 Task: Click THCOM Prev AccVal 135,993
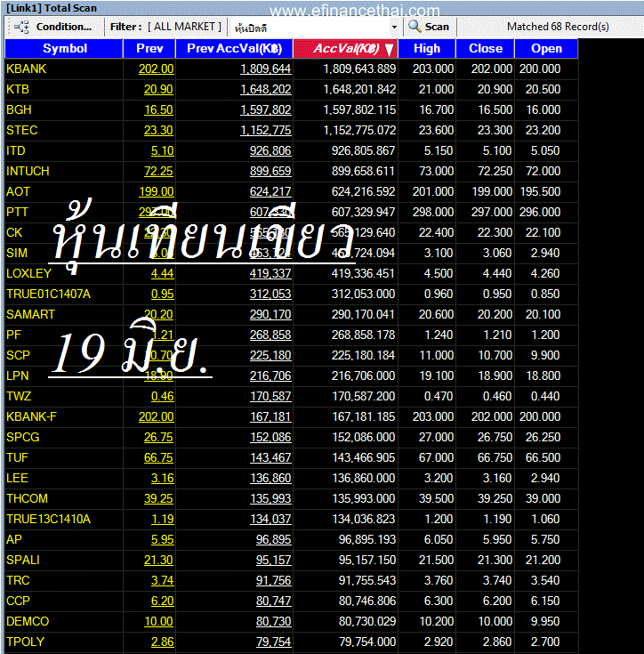(x=270, y=498)
